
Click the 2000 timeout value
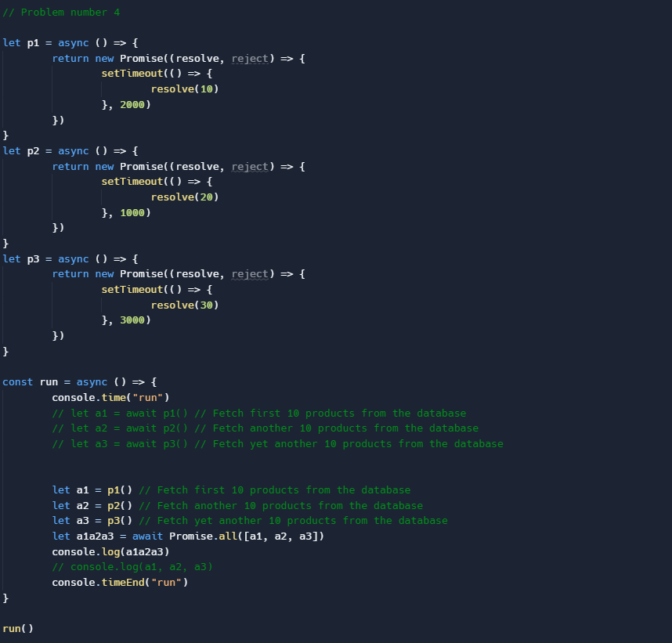[x=132, y=105]
